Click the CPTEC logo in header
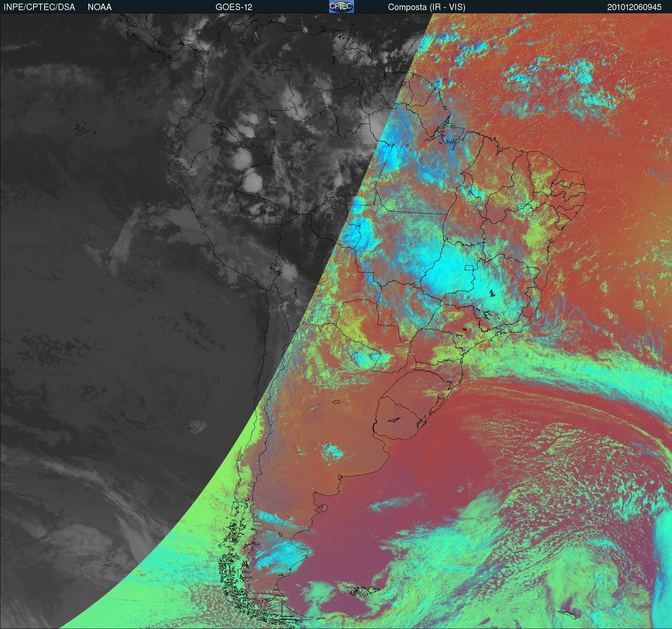Image resolution: width=672 pixels, height=629 pixels. [x=341, y=6]
